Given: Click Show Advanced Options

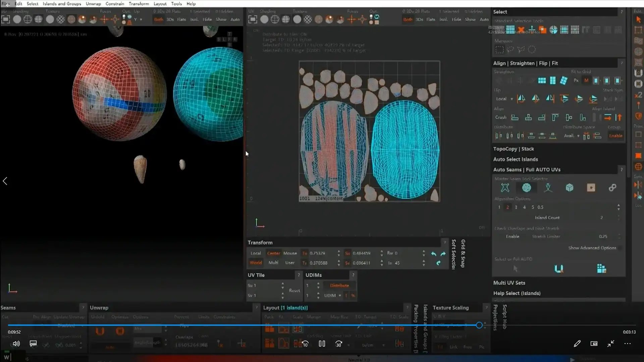Looking at the screenshot, I should point(592,248).
